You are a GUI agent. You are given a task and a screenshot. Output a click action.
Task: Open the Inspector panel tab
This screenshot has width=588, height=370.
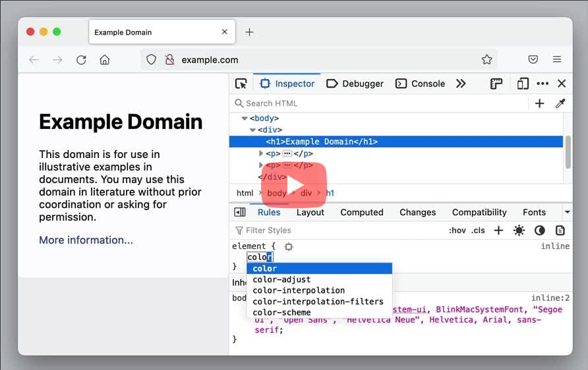click(287, 84)
